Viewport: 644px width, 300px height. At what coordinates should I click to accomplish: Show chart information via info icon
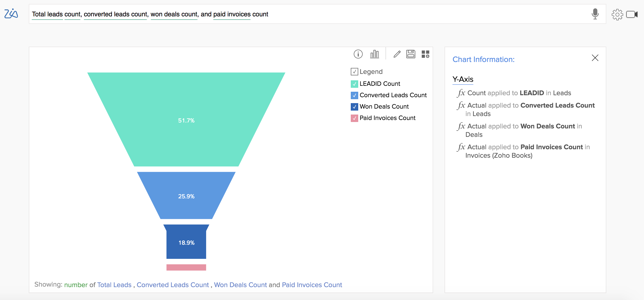(x=358, y=54)
